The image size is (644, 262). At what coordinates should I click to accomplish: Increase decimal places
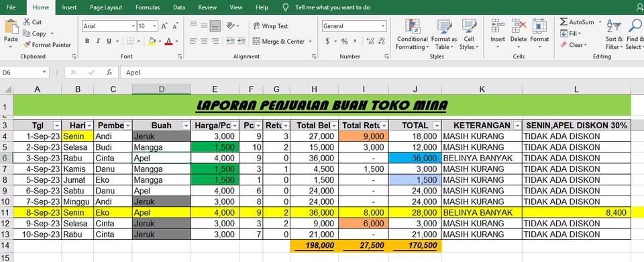click(x=370, y=41)
